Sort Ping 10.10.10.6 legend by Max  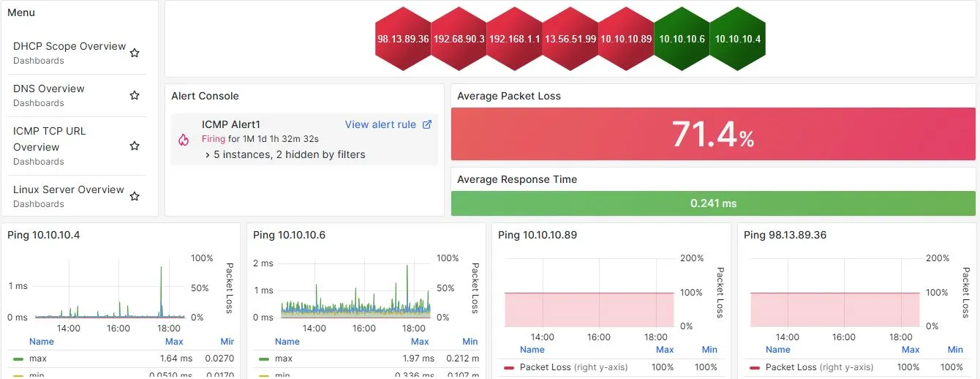point(420,342)
